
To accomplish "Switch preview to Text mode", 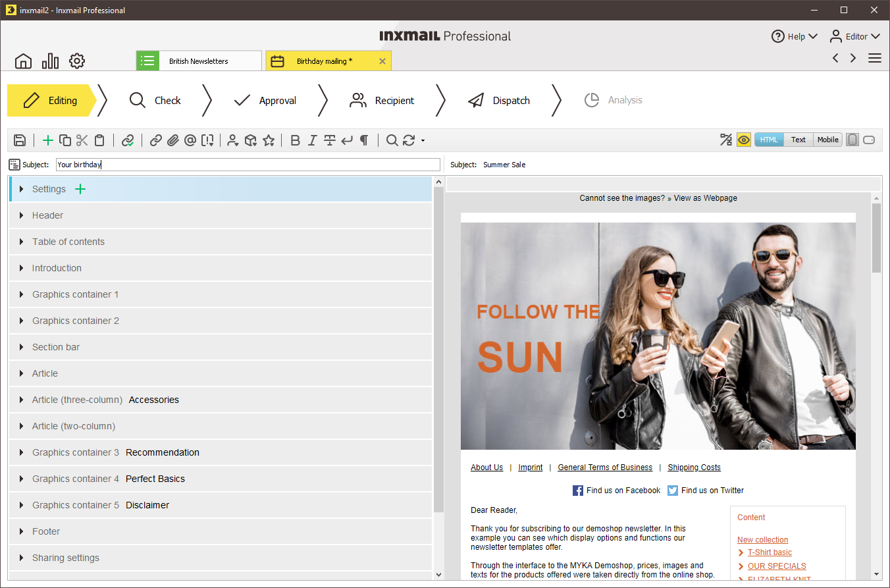I will click(x=798, y=140).
